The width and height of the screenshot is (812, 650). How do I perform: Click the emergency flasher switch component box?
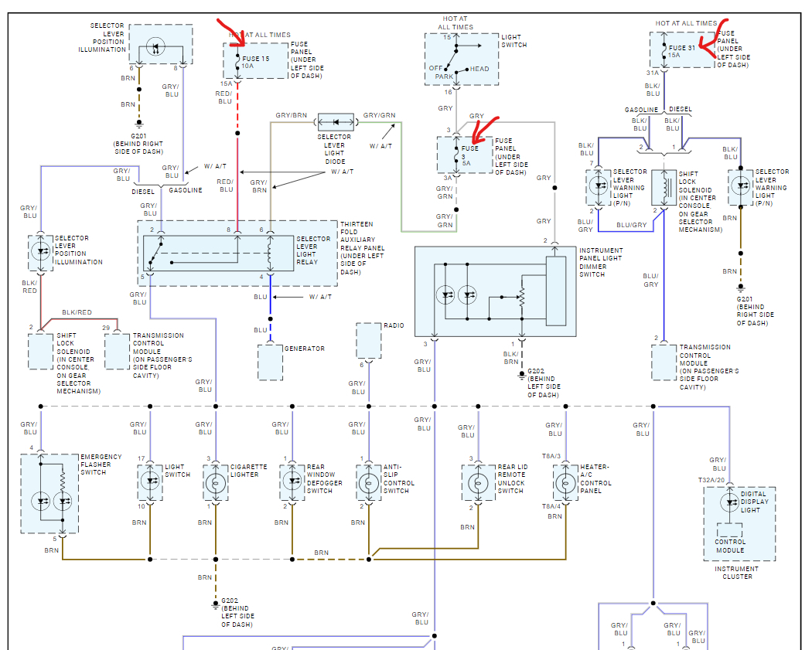49,494
